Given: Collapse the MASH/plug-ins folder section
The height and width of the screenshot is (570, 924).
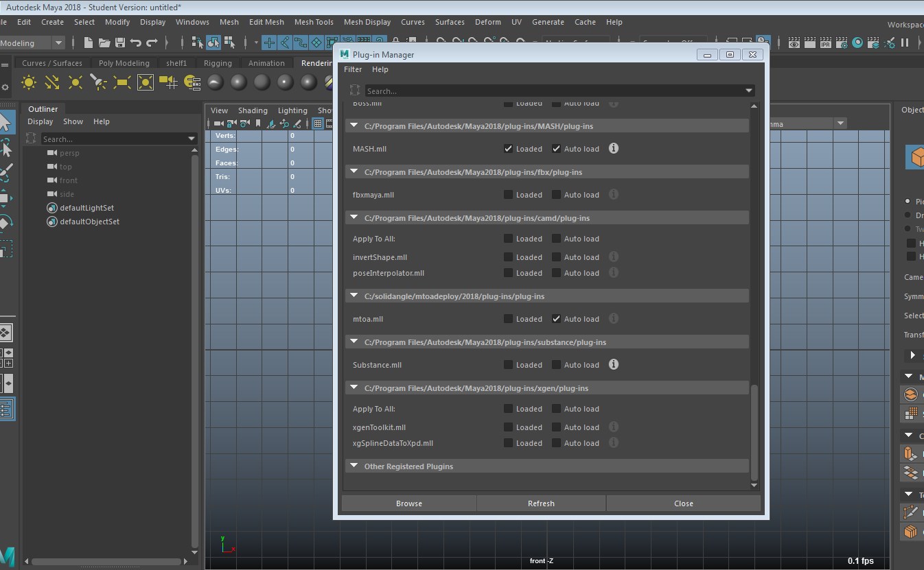Looking at the screenshot, I should [x=354, y=126].
